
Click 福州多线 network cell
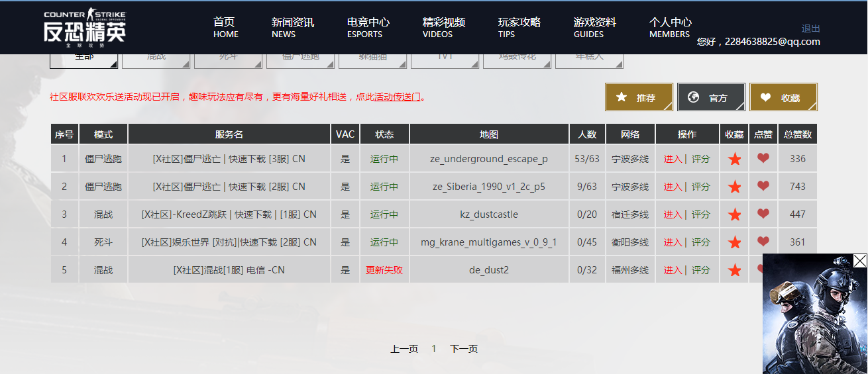click(630, 270)
